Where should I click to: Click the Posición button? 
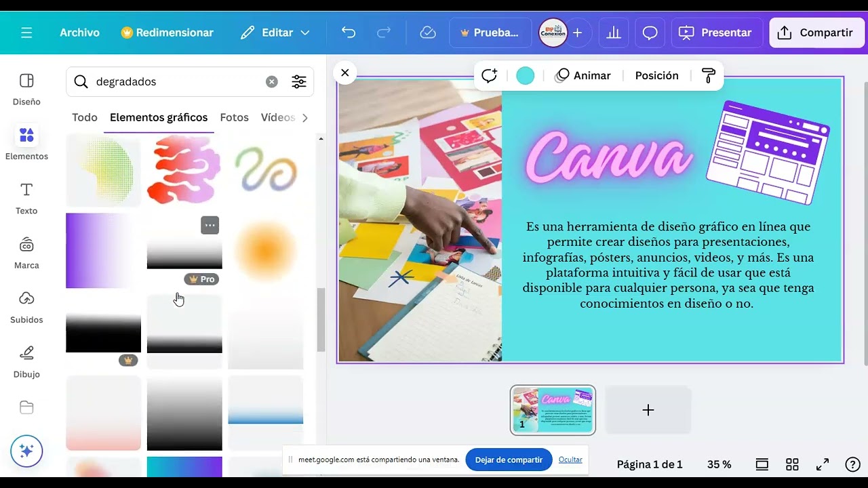click(656, 76)
